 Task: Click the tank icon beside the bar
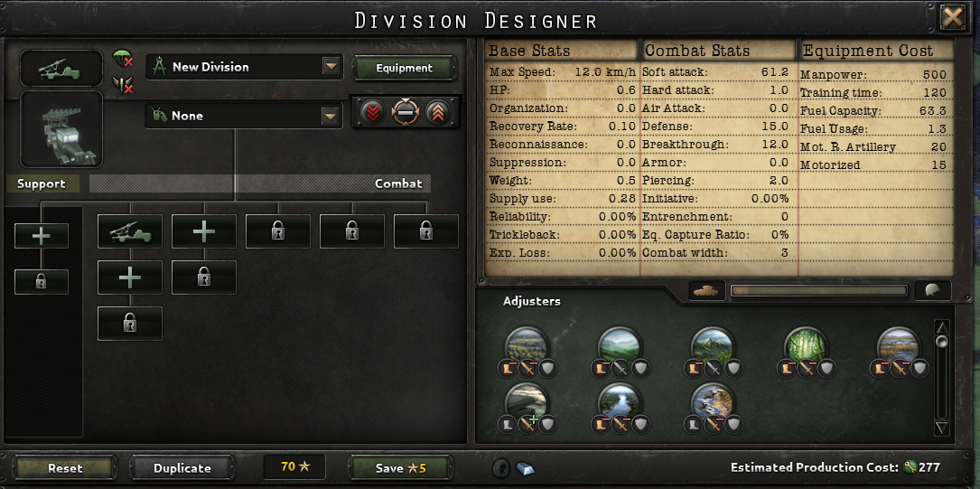pos(707,290)
